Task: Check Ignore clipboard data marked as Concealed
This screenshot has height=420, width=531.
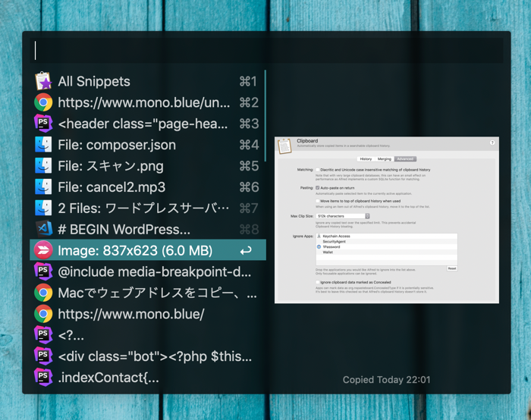Action: coord(317,281)
